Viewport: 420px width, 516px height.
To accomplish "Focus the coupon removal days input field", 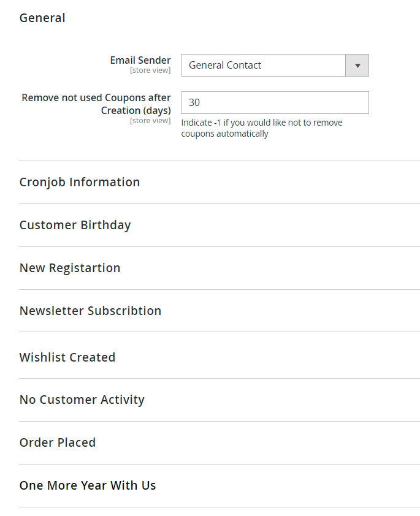I will click(275, 103).
